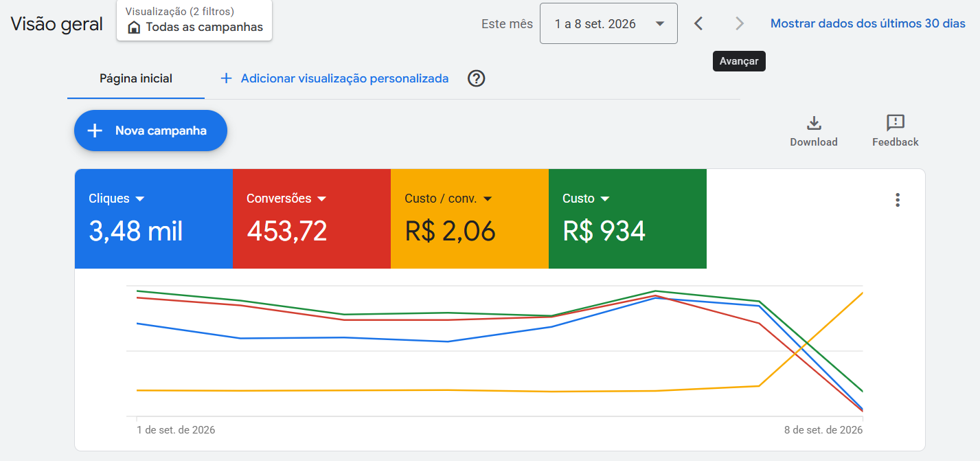
Task: Select the Página inicial tab
Action: 136,78
